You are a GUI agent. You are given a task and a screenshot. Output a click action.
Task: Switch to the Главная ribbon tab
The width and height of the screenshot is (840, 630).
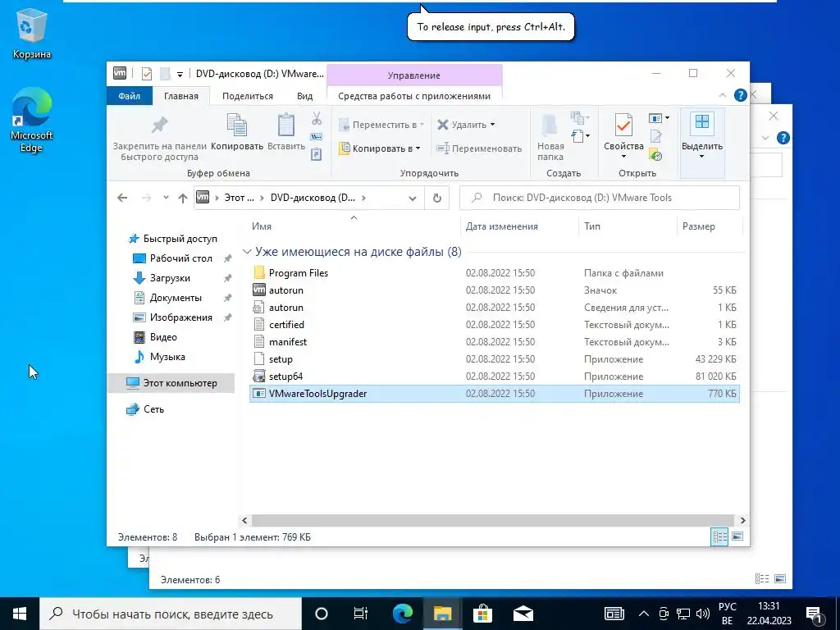(181, 96)
